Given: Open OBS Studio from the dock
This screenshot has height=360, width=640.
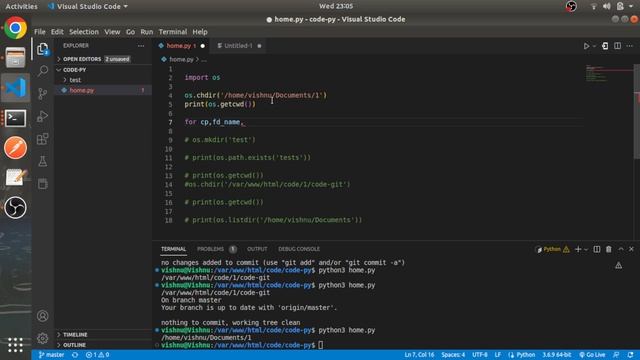Looking at the screenshot, I should tap(16, 208).
